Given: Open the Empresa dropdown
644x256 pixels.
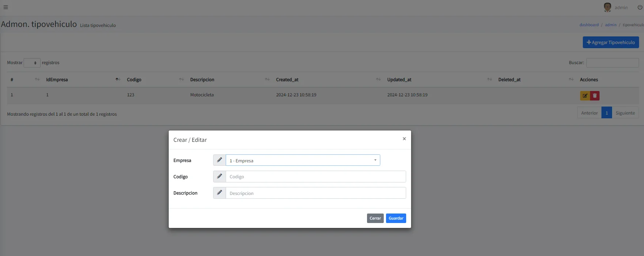Looking at the screenshot, I should [302, 160].
